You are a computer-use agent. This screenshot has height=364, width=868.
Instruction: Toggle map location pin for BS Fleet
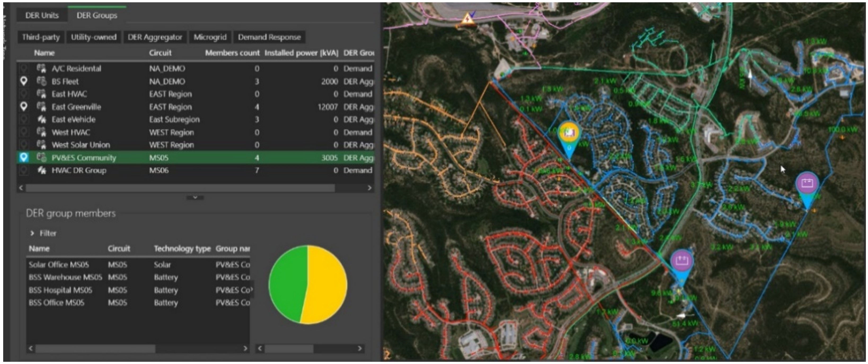[x=24, y=81]
